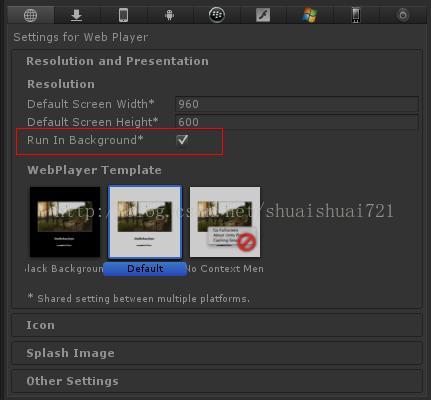Click the Default Screen Width field
The width and height of the screenshot is (431, 400).
tap(297, 104)
